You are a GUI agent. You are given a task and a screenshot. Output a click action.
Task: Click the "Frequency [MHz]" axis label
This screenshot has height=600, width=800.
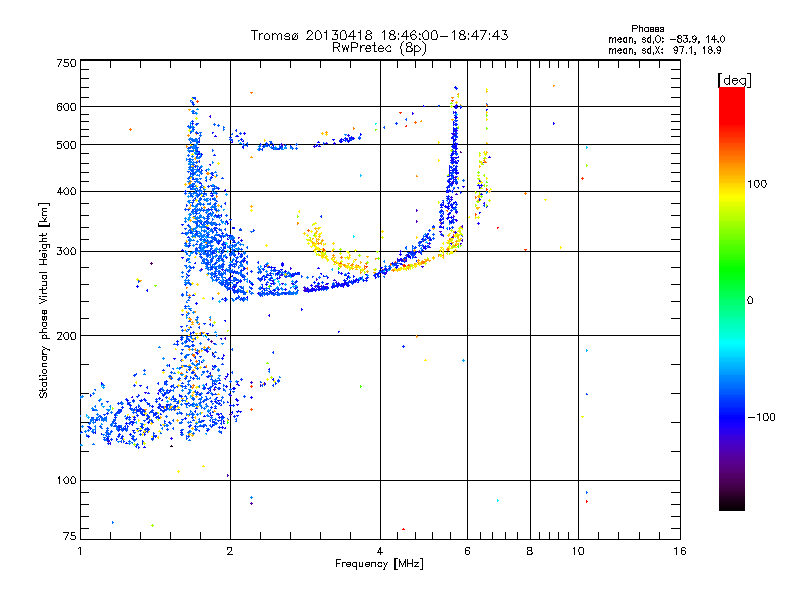click(x=379, y=564)
